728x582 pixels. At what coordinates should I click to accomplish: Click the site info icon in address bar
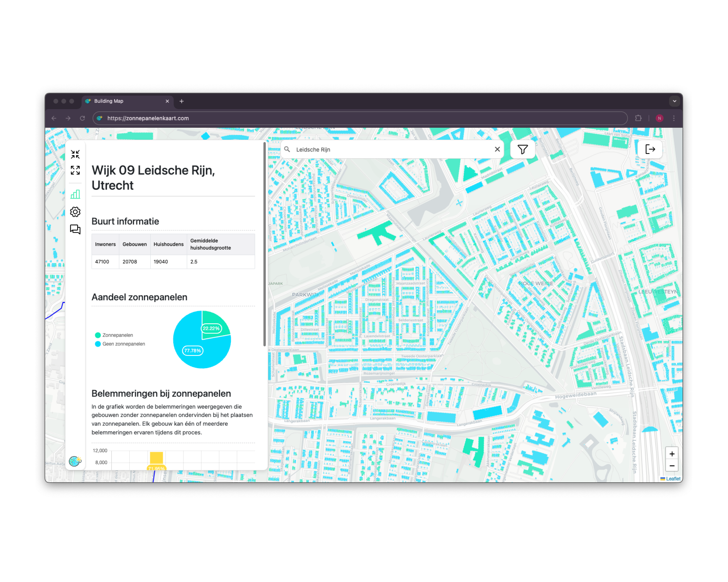click(99, 118)
